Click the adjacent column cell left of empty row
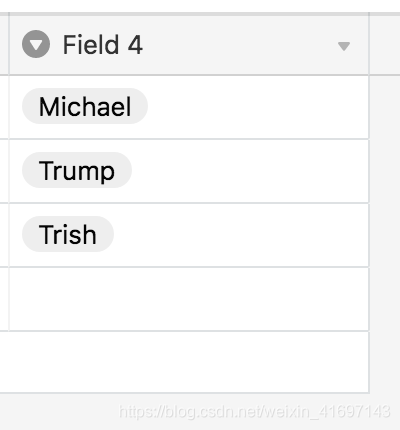This screenshot has height=430, width=400. [x=4, y=299]
